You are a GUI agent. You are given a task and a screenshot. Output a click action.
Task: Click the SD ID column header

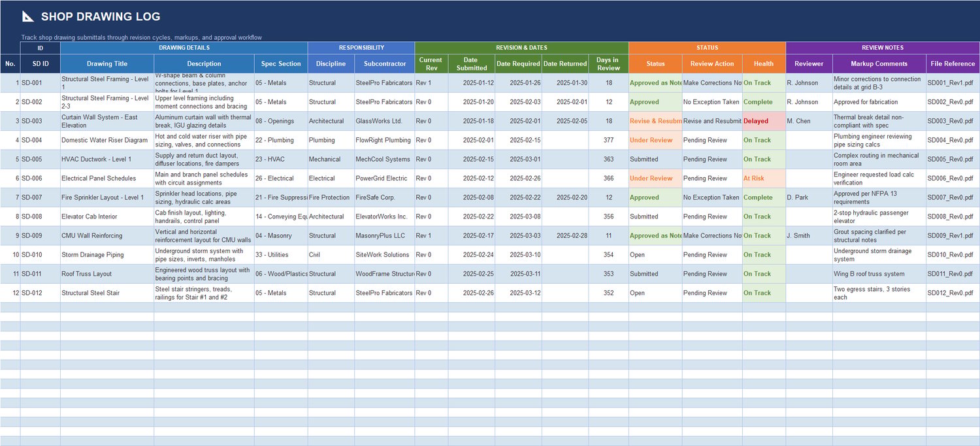(40, 63)
